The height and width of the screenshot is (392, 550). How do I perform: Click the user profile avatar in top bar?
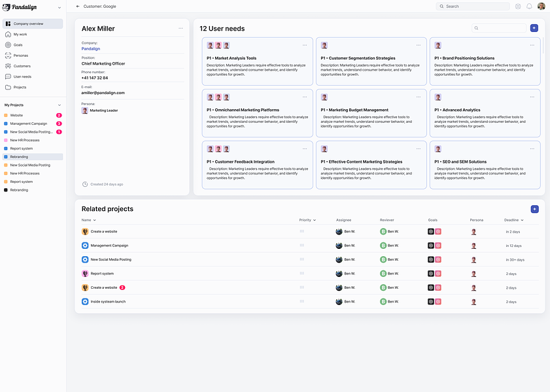(541, 7)
